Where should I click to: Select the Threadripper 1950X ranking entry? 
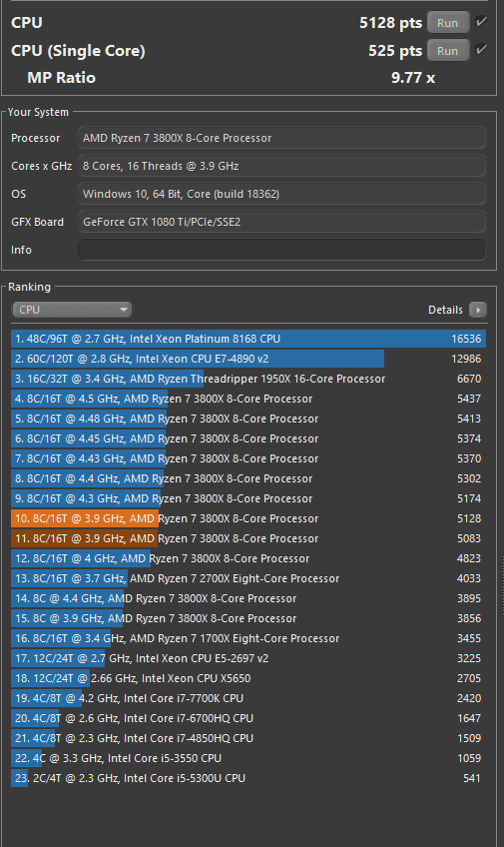pos(249,379)
